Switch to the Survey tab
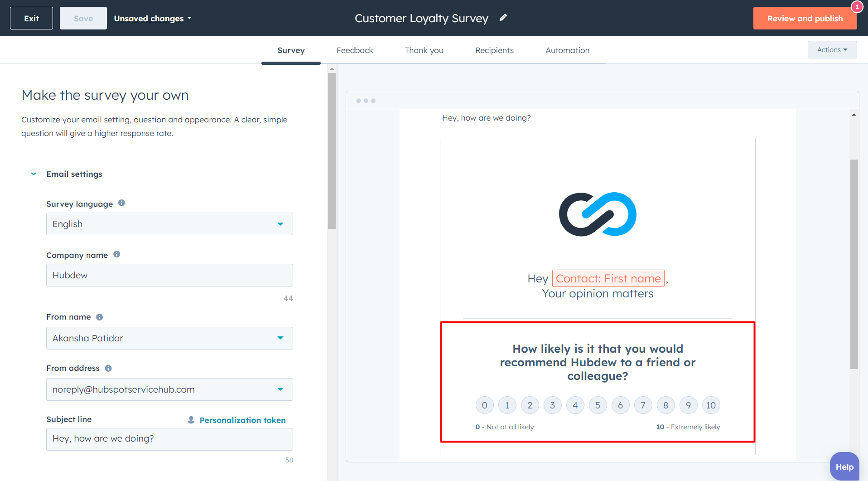Screen dimensions: 868x481 coord(291,50)
